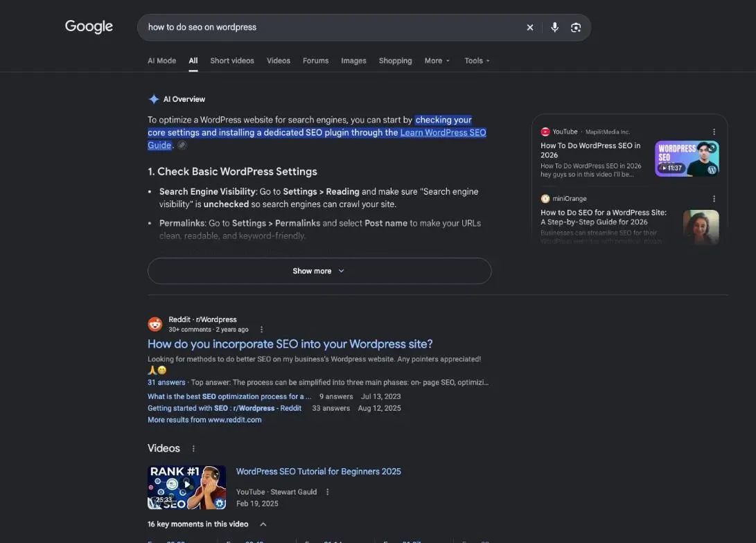Click the Google logo

point(89,26)
